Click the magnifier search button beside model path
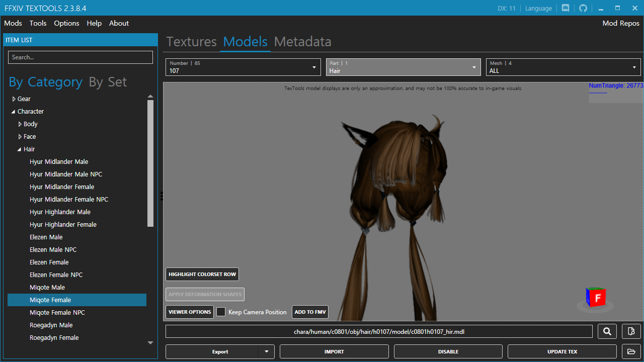Screen dimensions: 644x362 [607, 331]
